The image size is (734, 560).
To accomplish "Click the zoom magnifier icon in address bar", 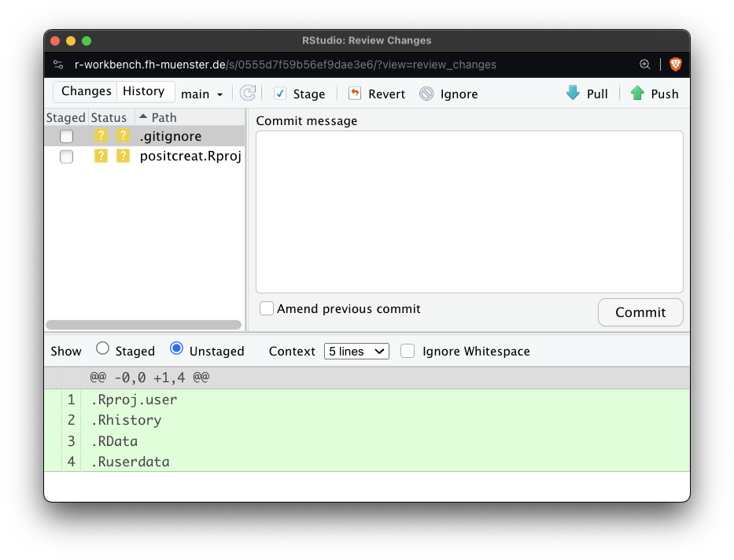I will point(645,64).
